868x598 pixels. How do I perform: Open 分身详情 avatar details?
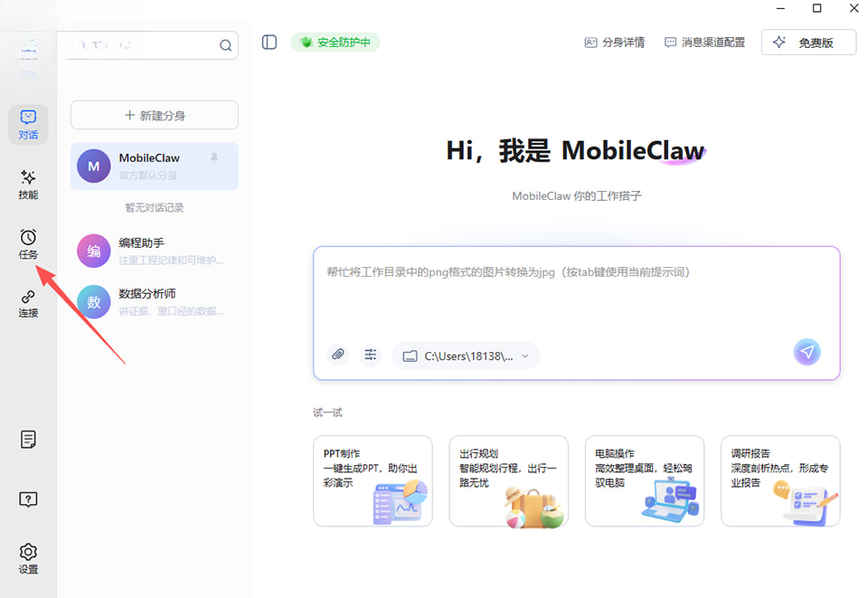tap(615, 43)
